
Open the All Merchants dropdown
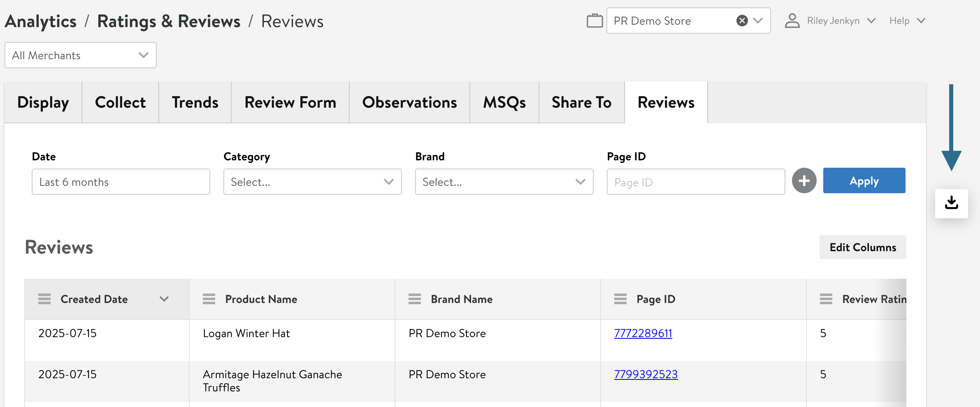click(81, 55)
